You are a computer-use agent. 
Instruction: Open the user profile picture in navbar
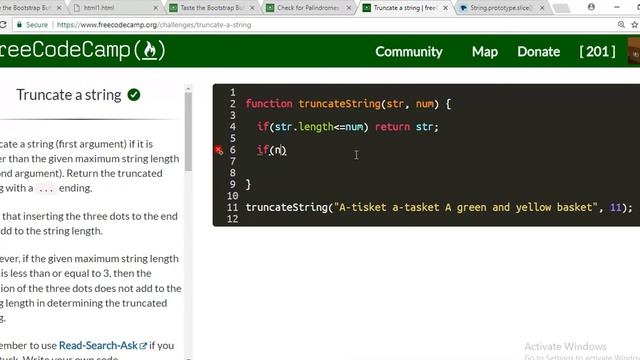point(634,51)
